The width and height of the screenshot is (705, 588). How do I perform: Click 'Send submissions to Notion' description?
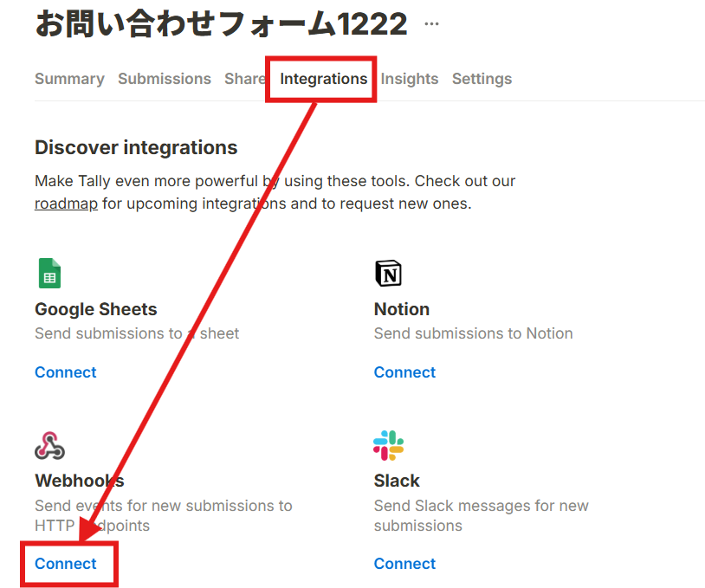coord(474,333)
